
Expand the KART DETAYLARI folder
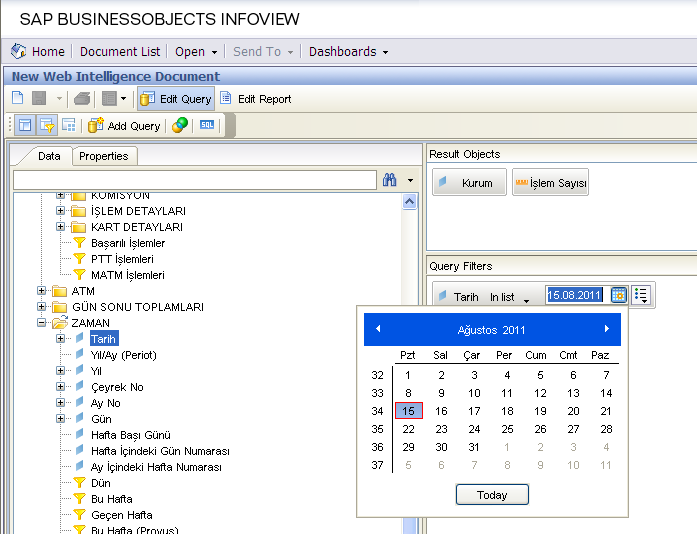(60, 227)
